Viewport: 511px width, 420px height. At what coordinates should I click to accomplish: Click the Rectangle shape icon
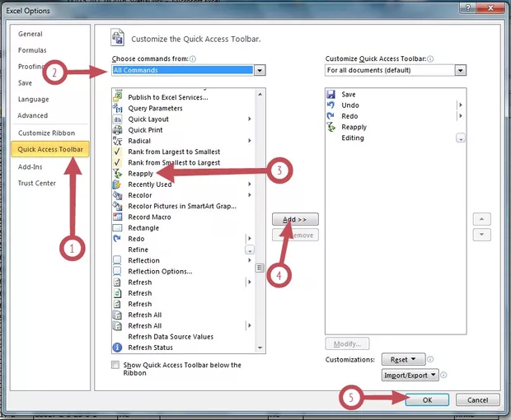(x=117, y=228)
